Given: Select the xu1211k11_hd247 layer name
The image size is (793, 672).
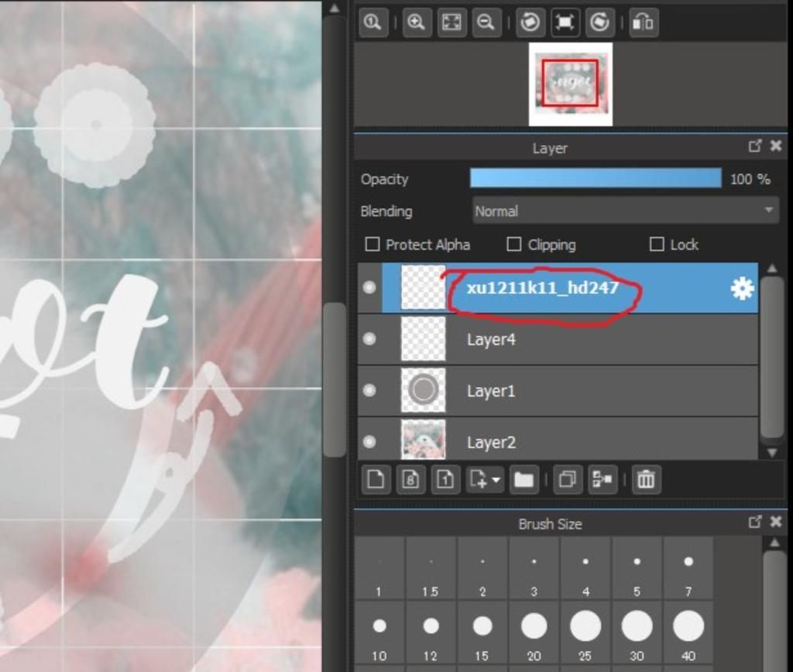Looking at the screenshot, I should point(542,288).
